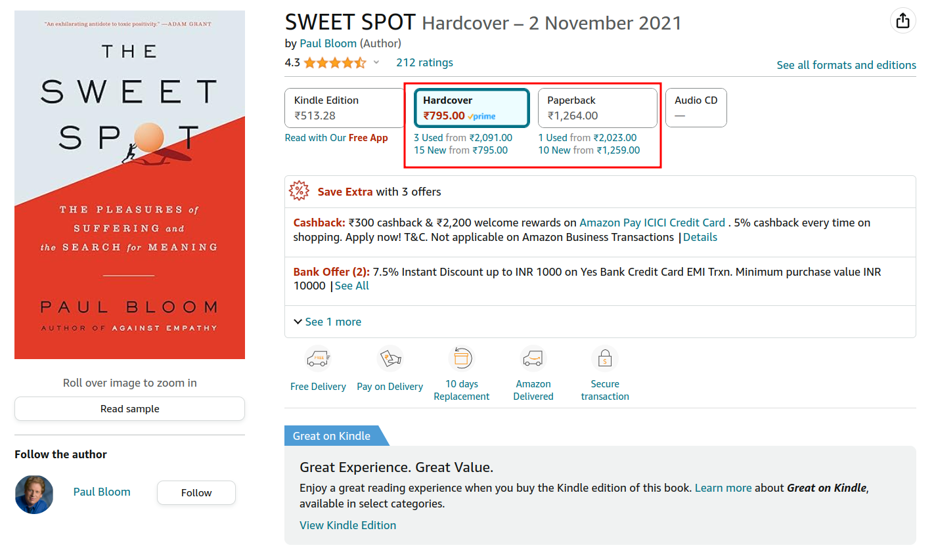Click Paul Bloom's author profile photo

34,494
